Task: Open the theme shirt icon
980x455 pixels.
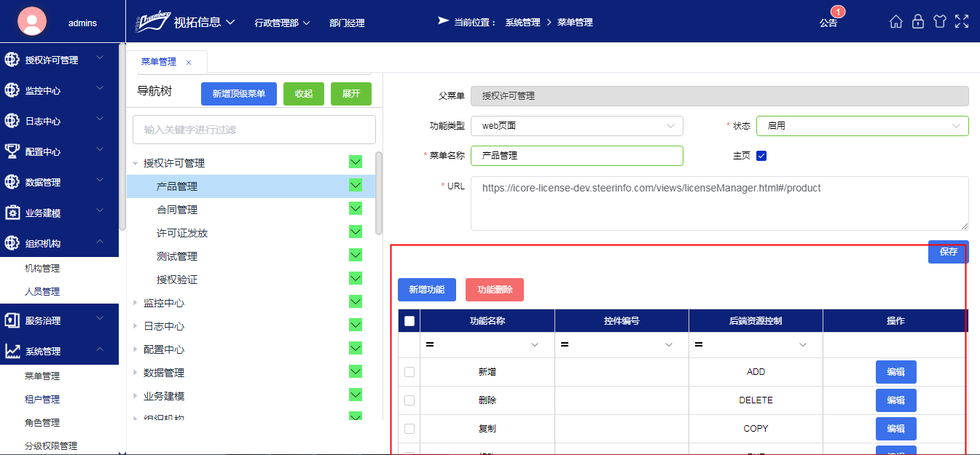Action: [x=940, y=22]
